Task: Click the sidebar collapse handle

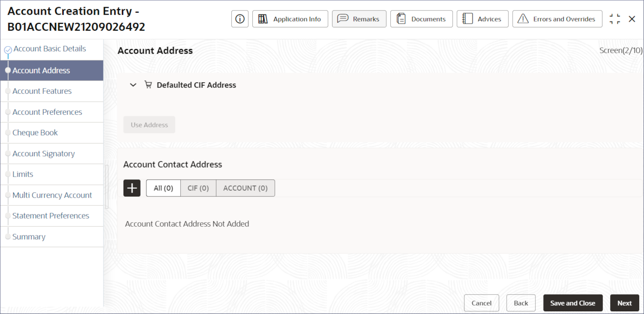Action: (107, 187)
